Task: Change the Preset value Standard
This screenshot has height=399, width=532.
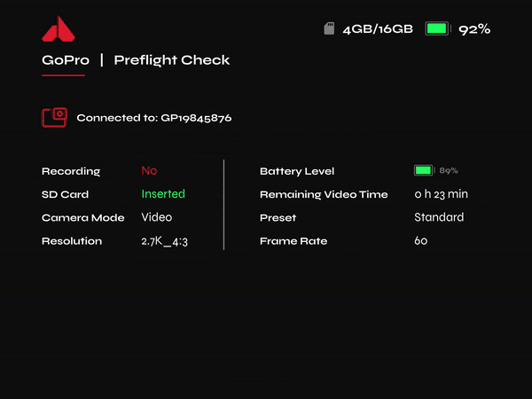Action: (x=439, y=217)
